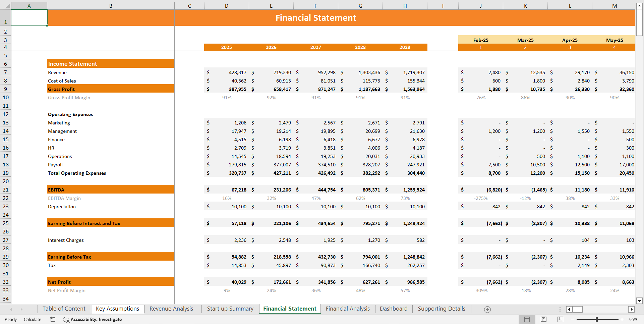
Task: Switch to Normal view in status bar
Action: [x=527, y=319]
